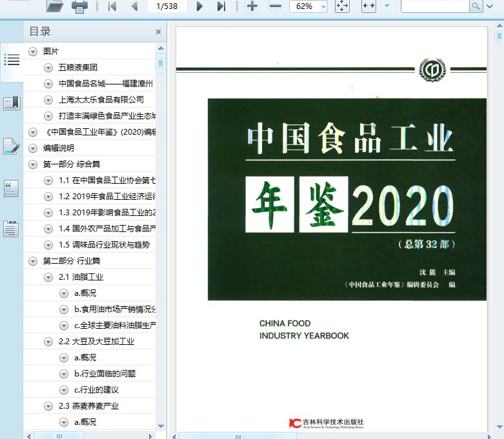
Task: Select 第一部分 综合篇 heading
Action: coord(72,164)
